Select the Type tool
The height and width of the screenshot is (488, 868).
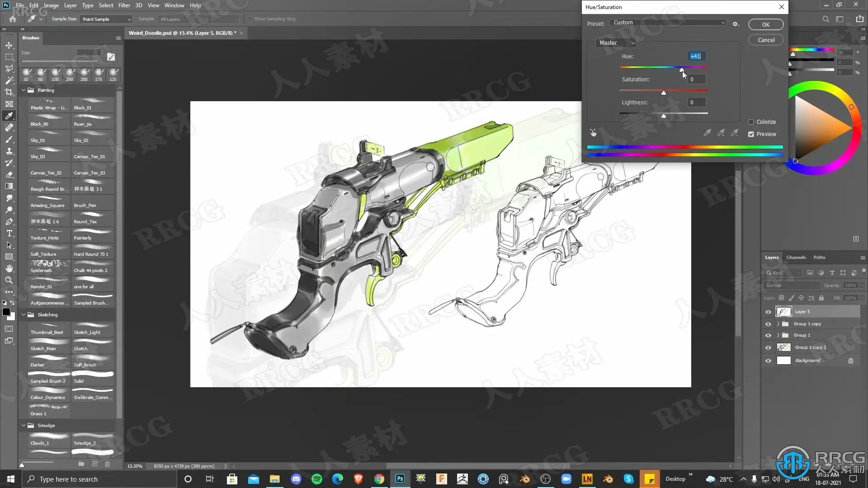pos(9,234)
